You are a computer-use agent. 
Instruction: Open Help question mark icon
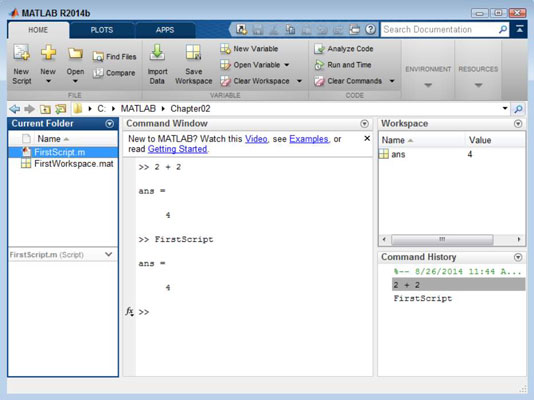click(x=370, y=30)
